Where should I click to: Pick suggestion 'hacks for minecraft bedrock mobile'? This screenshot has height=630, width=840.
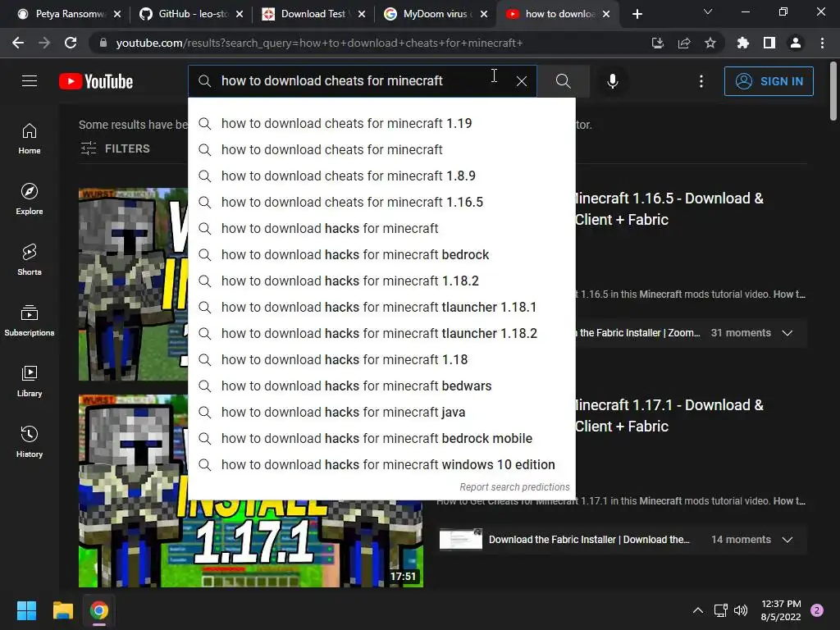[x=382, y=438]
